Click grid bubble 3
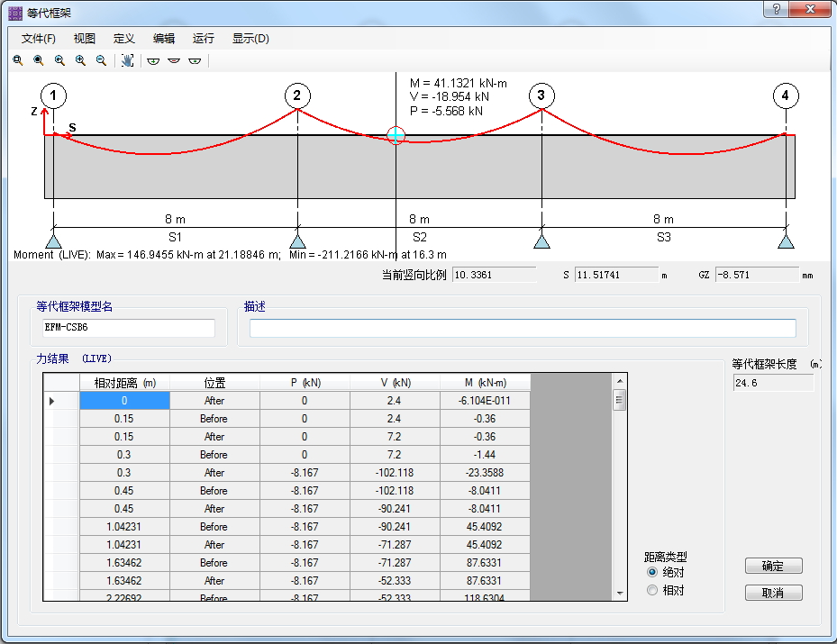 (541, 96)
